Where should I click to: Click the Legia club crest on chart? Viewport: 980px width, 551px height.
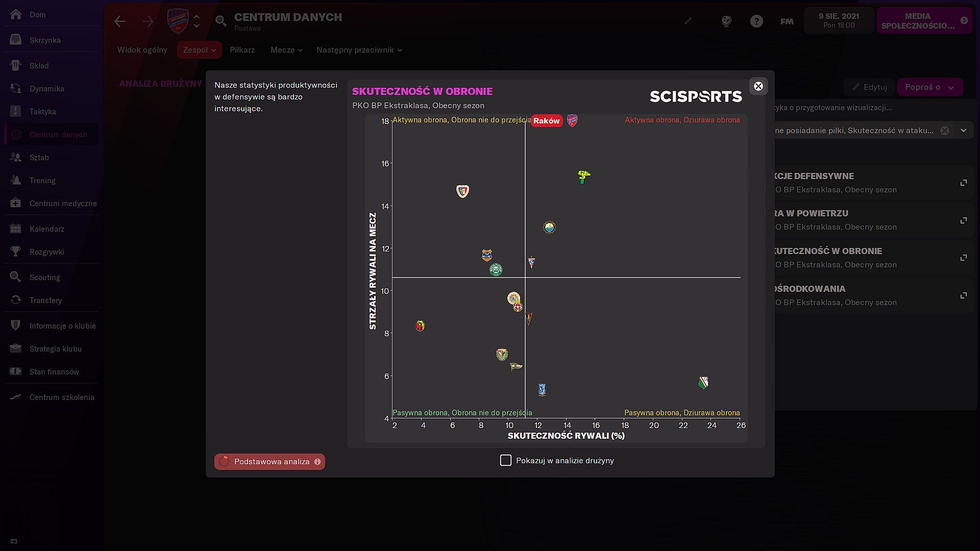tap(703, 383)
